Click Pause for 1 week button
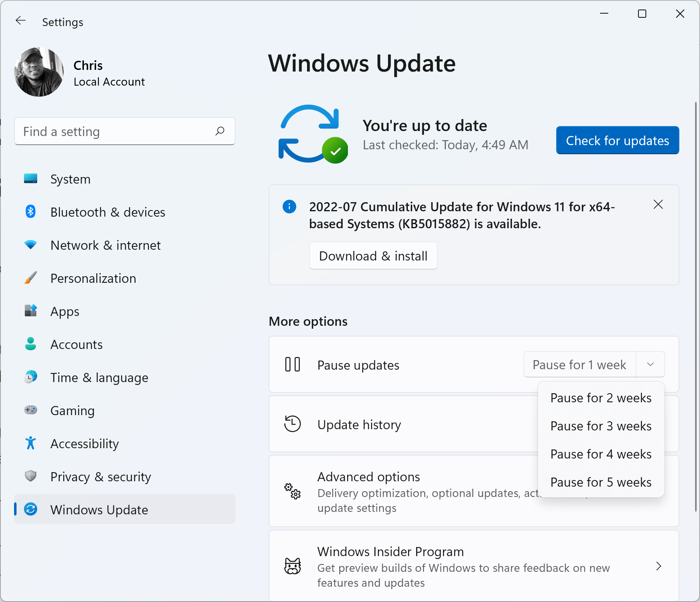This screenshot has height=602, width=700. [579, 365]
